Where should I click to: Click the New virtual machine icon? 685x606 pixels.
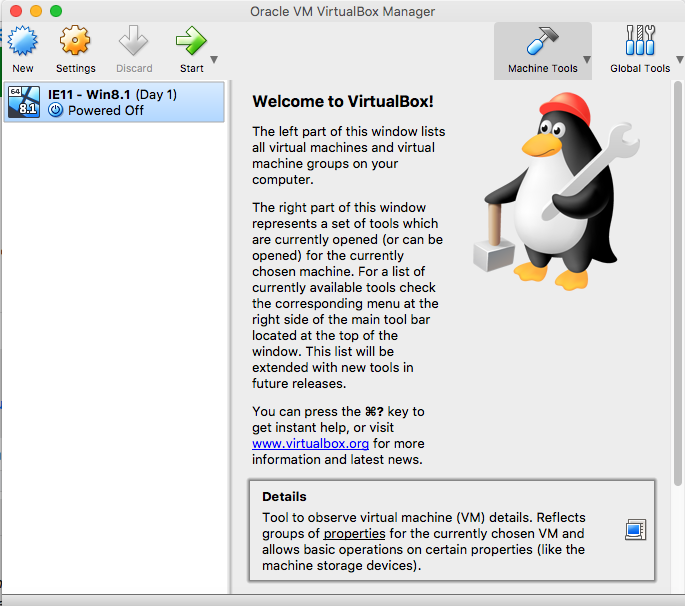pyautogui.click(x=22, y=43)
